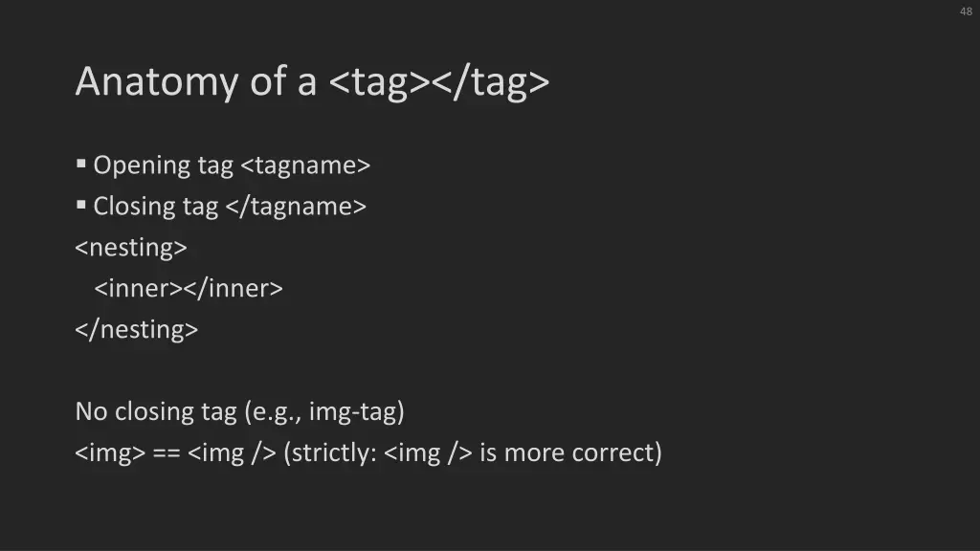Click the word strictly in parentheses

[332, 452]
